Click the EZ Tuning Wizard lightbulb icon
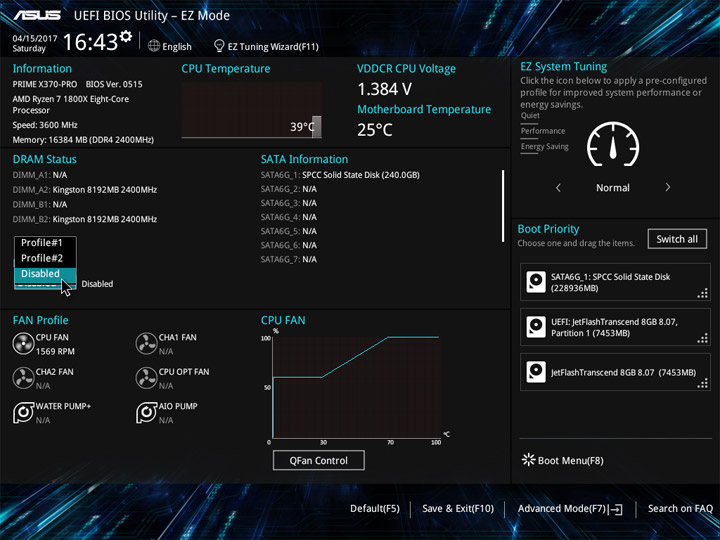720x540 pixels. 219,46
